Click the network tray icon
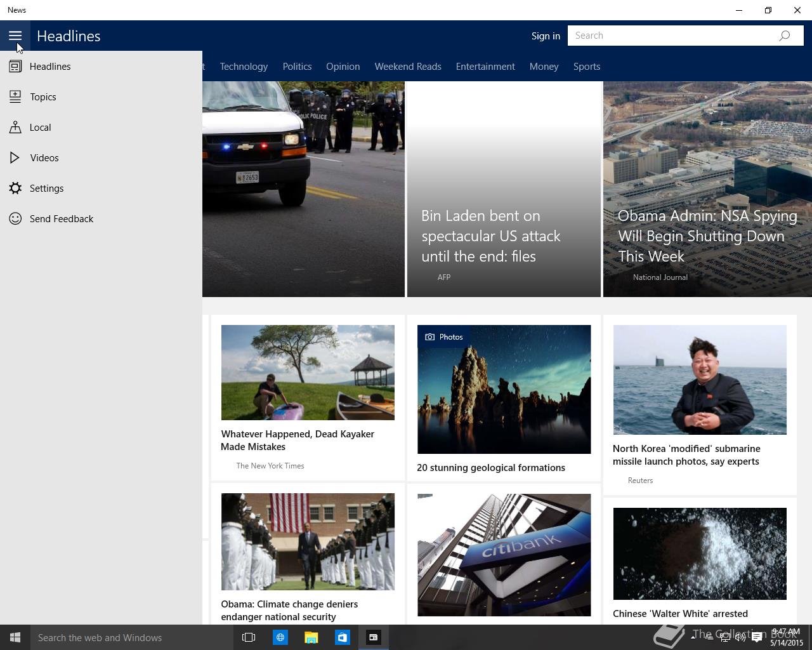812x650 pixels. (x=724, y=637)
